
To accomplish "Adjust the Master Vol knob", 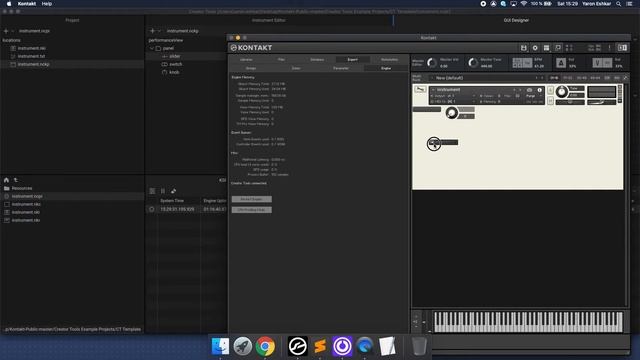I will [x=431, y=63].
